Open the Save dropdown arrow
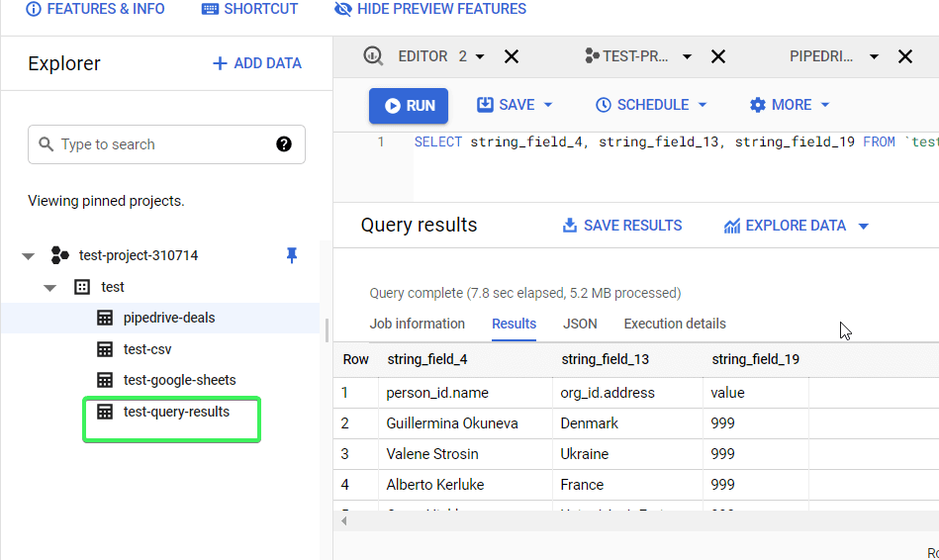Image resolution: width=939 pixels, height=560 pixels. (x=548, y=105)
